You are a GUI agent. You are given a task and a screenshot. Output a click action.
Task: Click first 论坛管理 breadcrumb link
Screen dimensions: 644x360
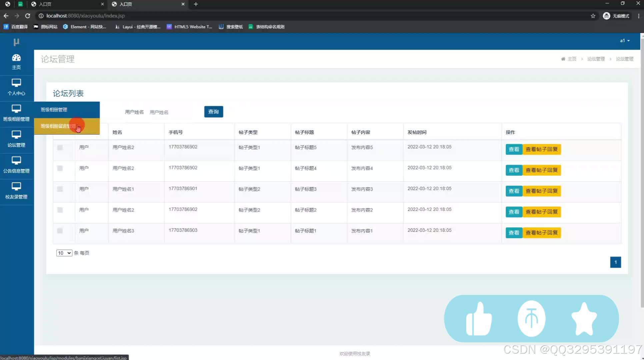pyautogui.click(x=596, y=59)
